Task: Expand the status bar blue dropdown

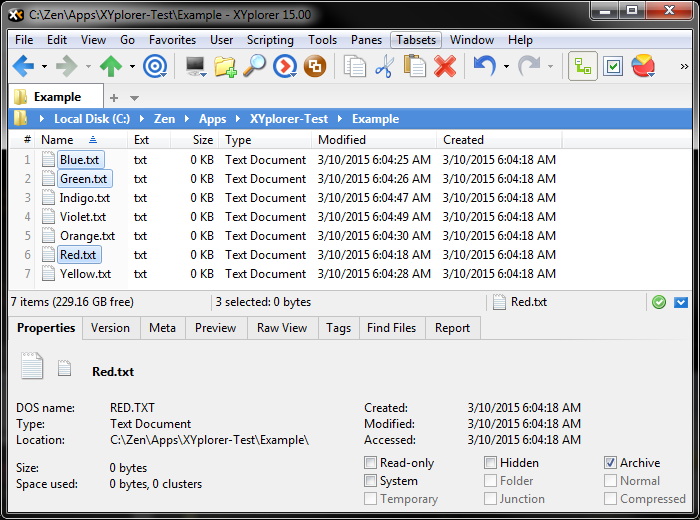Action: (x=681, y=302)
